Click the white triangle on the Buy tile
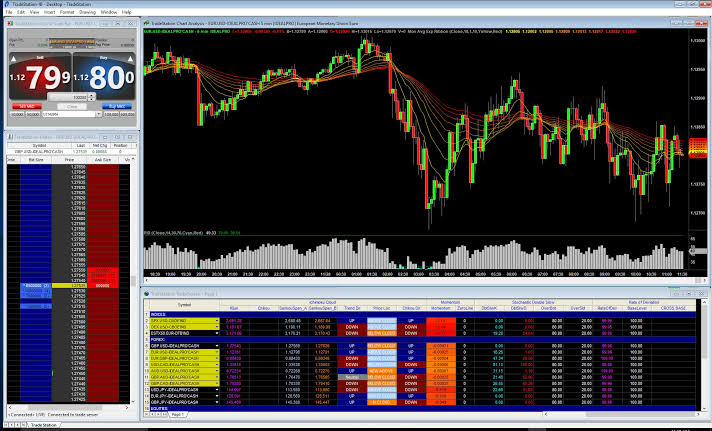The height and width of the screenshot is (431, 712). [x=131, y=59]
